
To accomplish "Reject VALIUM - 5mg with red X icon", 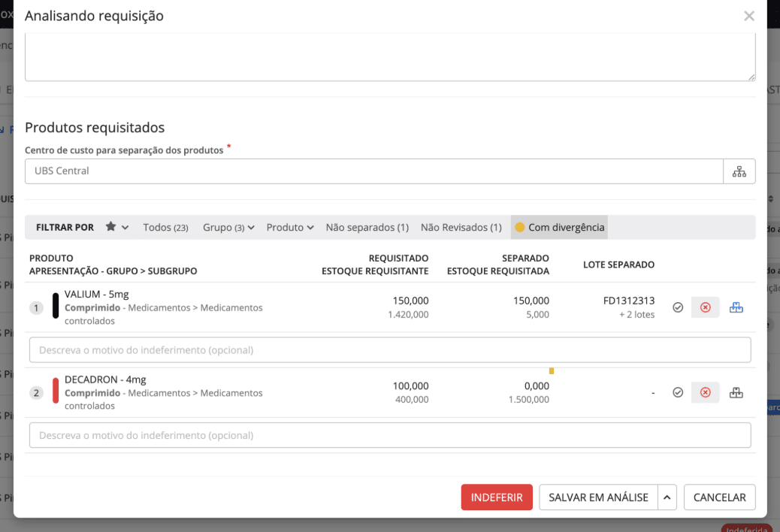I will point(706,307).
